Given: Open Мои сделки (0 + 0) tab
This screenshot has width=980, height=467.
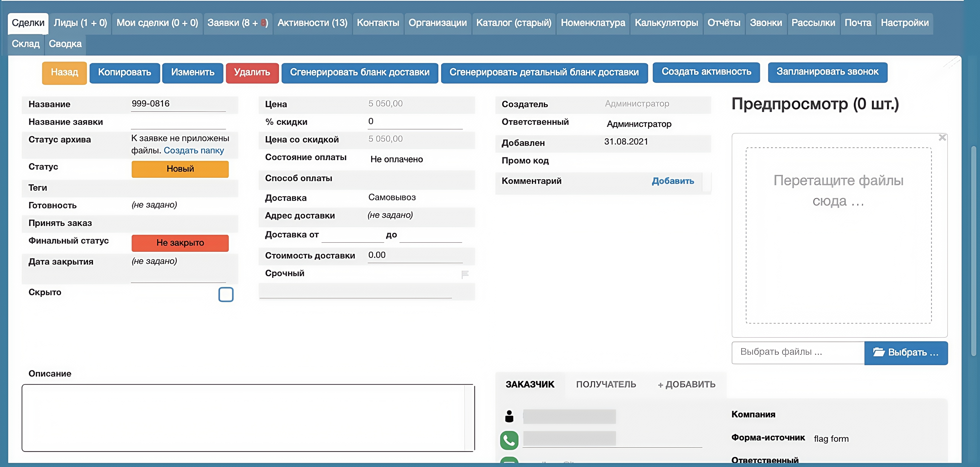Looking at the screenshot, I should (x=157, y=23).
